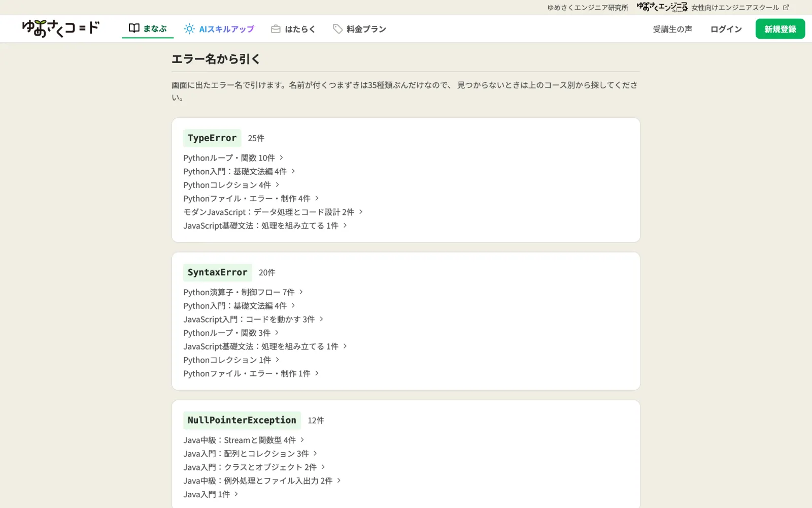Screen dimensions: 812x508
Task: Open the Pythonループ・関数 3件 link
Action: [231, 333]
